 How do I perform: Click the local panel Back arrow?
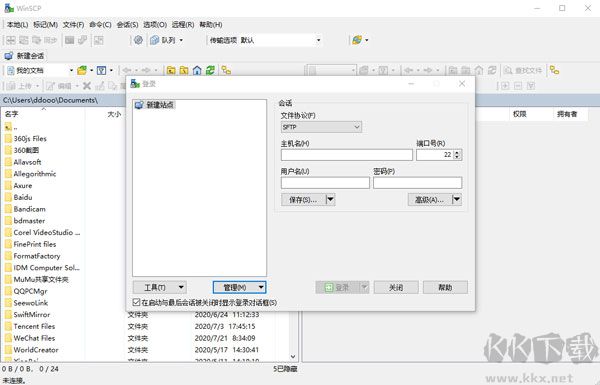(127, 70)
